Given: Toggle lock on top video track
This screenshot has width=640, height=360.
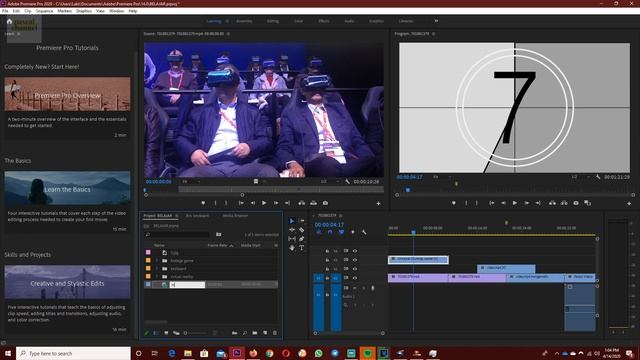Looking at the screenshot, I should [x=327, y=251].
